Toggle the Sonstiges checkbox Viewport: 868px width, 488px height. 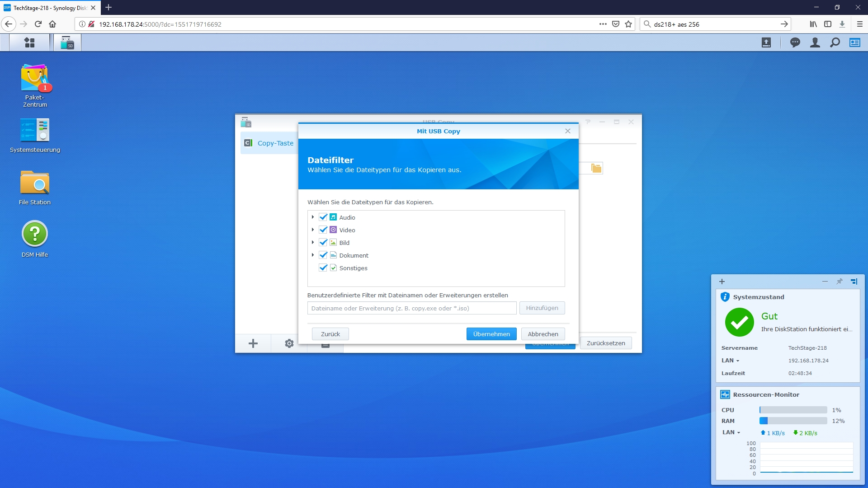(323, 268)
